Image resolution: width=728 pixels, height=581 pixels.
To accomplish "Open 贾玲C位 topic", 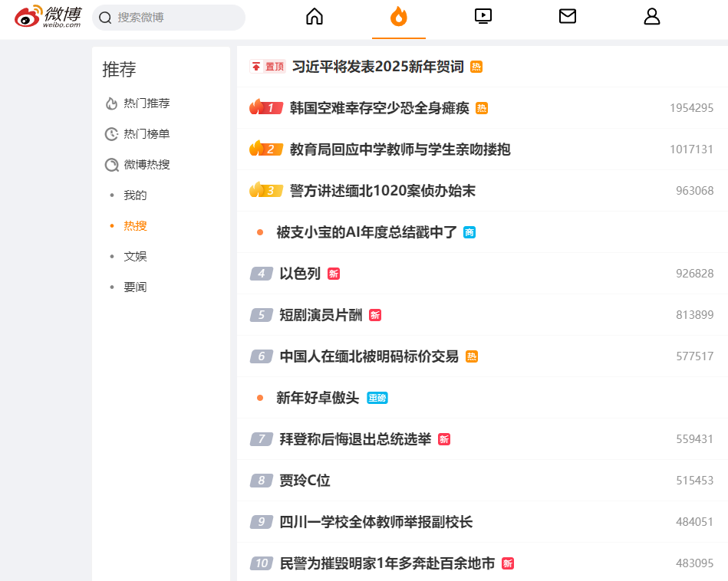I will [305, 481].
